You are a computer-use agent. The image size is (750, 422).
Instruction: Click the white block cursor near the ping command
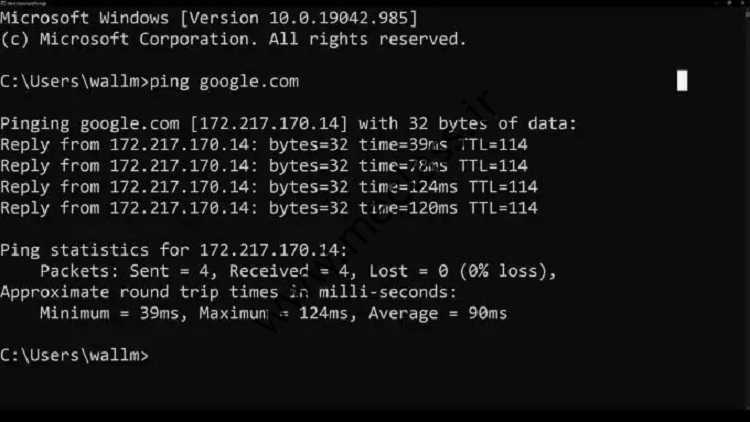point(682,80)
